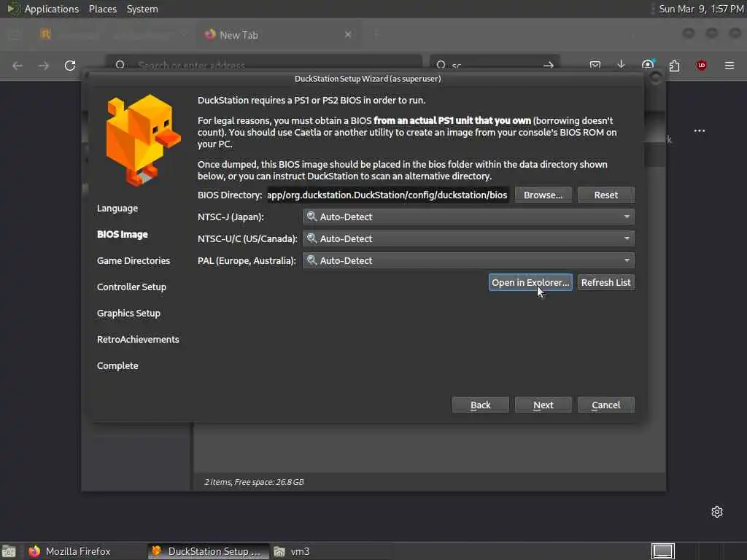
Task: Click the file manager status bar text
Action: pos(254,482)
